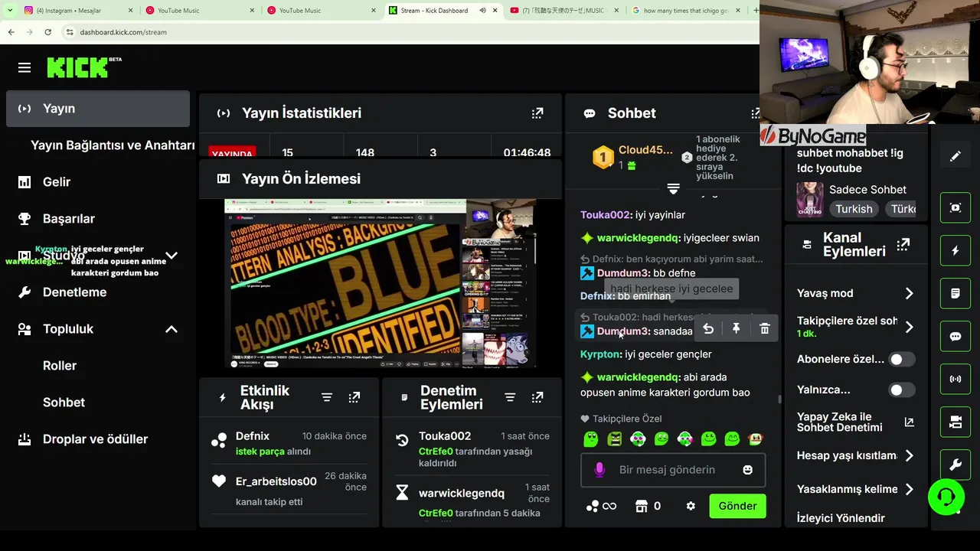Expand Yasaklanmış kelimeler options
Viewport: 980px width, 551px height.
click(909, 489)
